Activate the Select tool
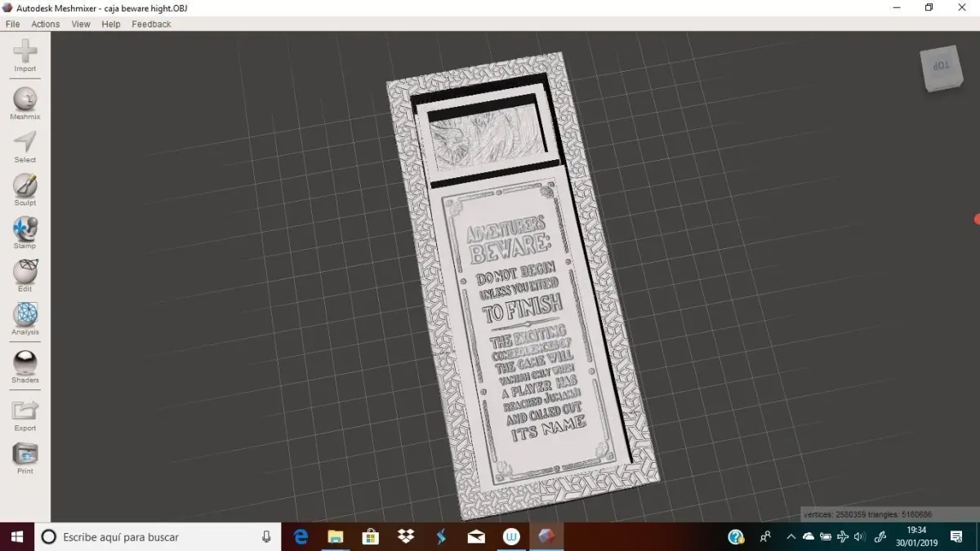Image resolution: width=980 pixels, height=551 pixels. pos(25,146)
